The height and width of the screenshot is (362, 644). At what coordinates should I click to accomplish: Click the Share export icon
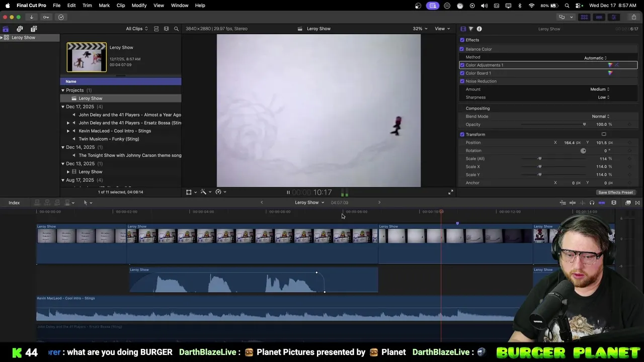[634, 17]
